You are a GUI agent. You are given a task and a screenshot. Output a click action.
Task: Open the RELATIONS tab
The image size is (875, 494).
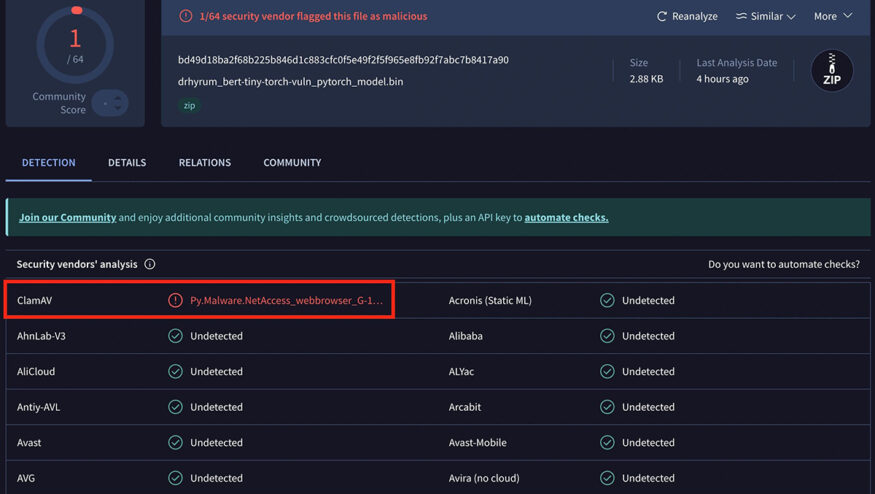[205, 163]
